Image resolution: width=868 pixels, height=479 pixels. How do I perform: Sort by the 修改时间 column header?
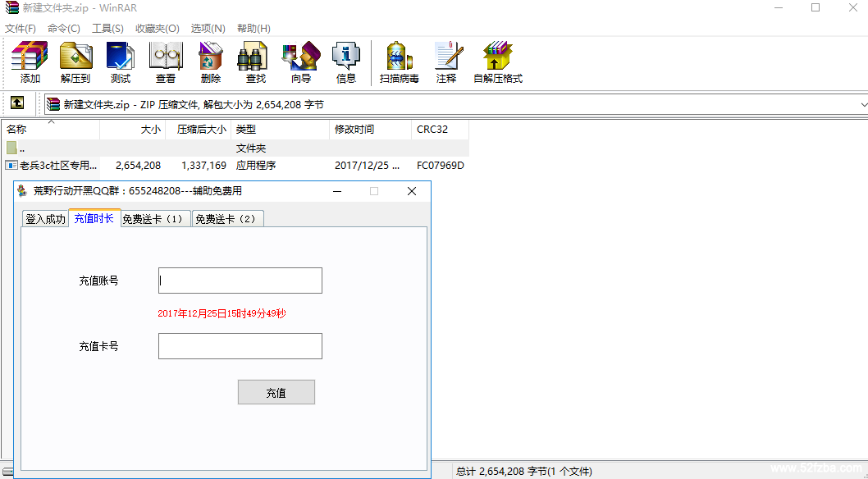pos(370,130)
